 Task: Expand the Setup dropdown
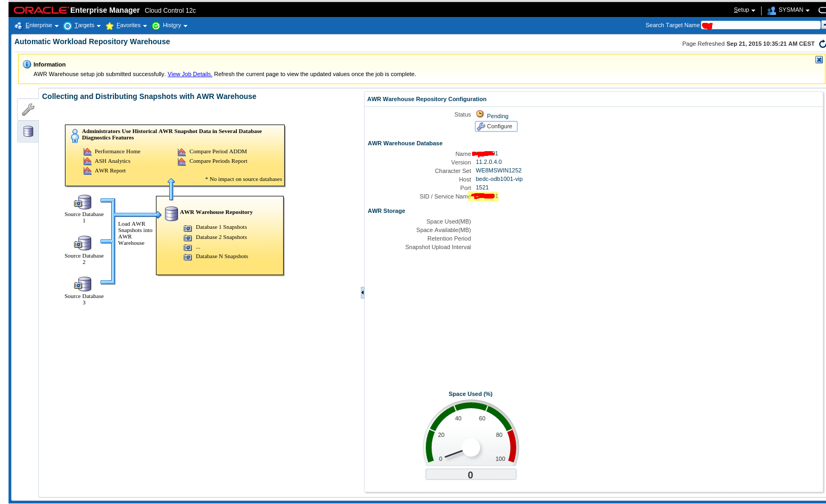744,10
